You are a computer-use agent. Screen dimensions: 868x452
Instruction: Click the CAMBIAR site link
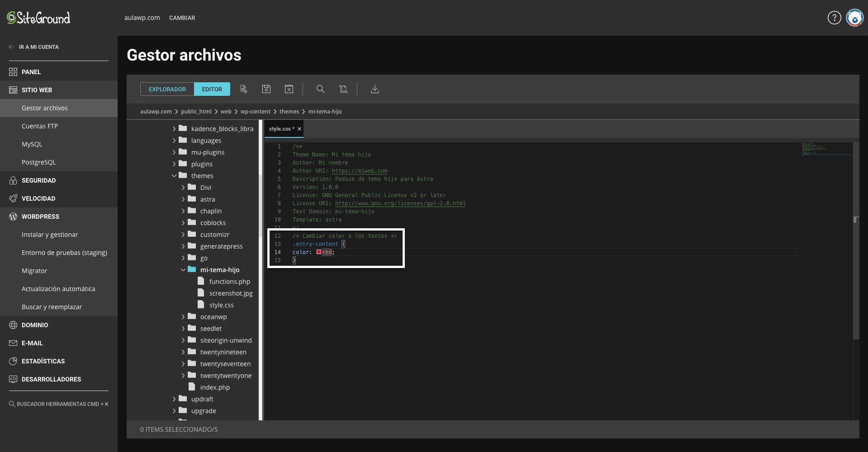coord(182,18)
